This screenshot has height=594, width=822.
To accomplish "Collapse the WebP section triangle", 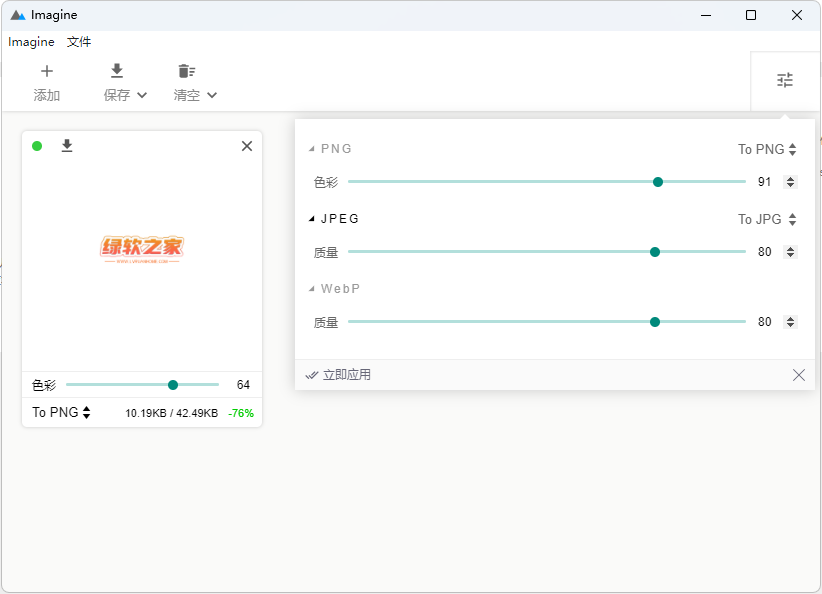I will click(x=311, y=289).
